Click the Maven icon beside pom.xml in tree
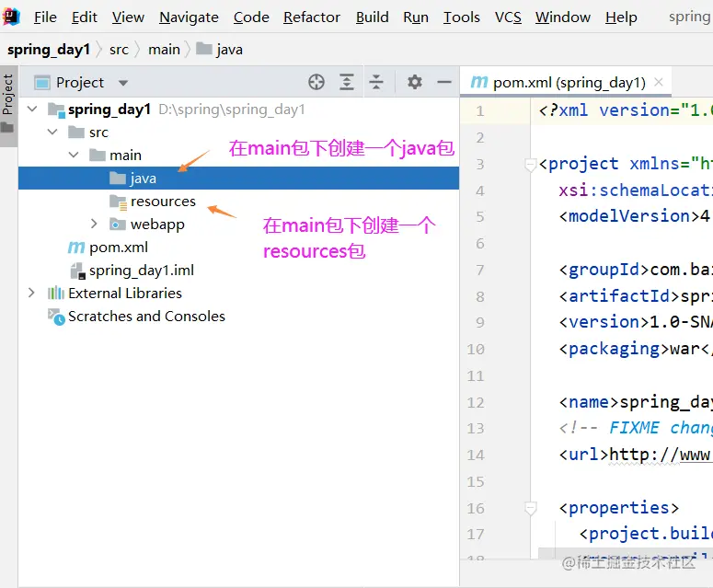Viewport: 713px width, 588px height. pyautogui.click(x=76, y=248)
